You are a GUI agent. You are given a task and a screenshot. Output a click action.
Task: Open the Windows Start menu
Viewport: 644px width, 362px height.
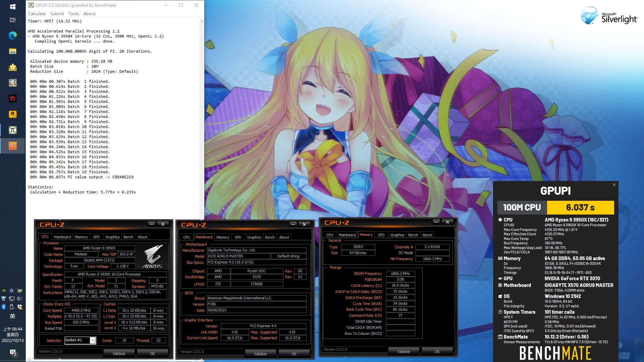12,6
